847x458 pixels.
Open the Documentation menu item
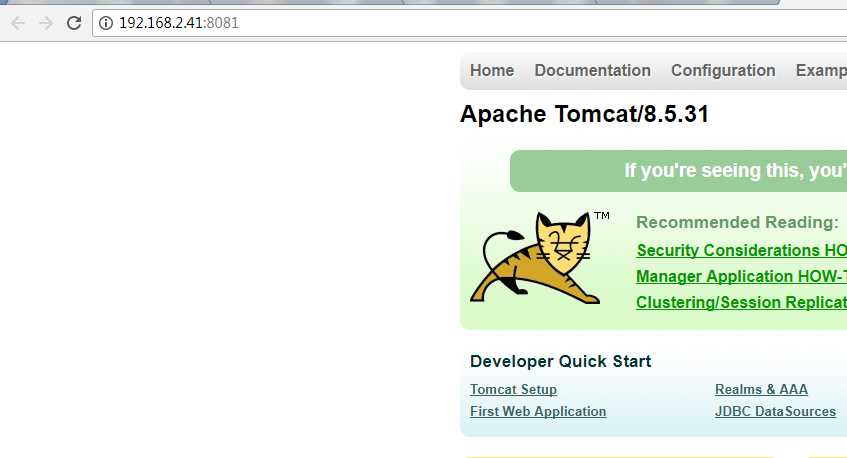592,71
